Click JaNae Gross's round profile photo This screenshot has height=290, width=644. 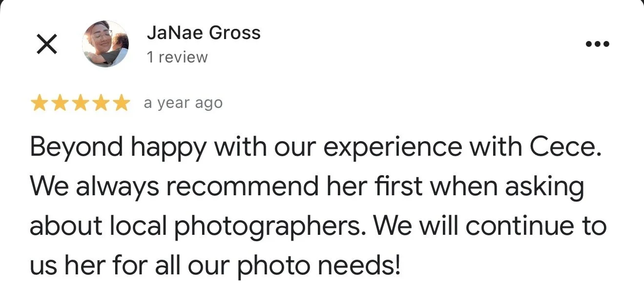[105, 44]
